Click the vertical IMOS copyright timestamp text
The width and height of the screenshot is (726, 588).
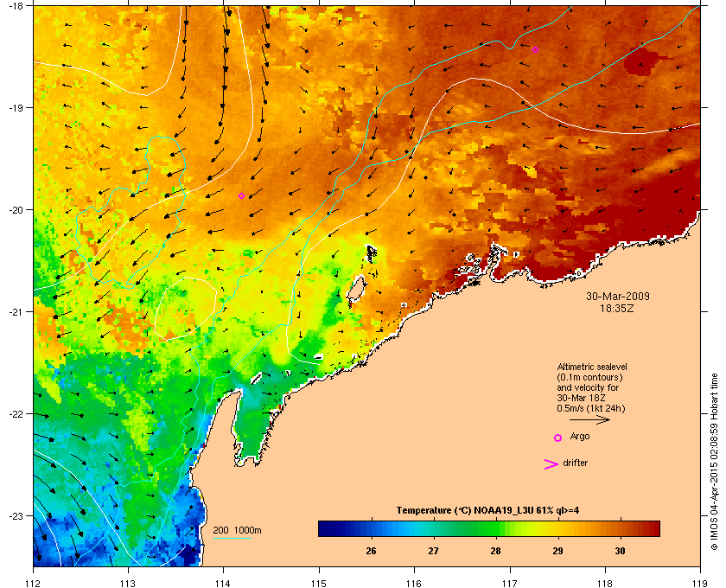(714, 462)
